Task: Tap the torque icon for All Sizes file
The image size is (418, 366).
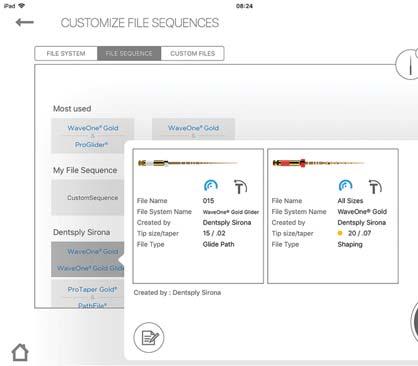Action: (375, 186)
